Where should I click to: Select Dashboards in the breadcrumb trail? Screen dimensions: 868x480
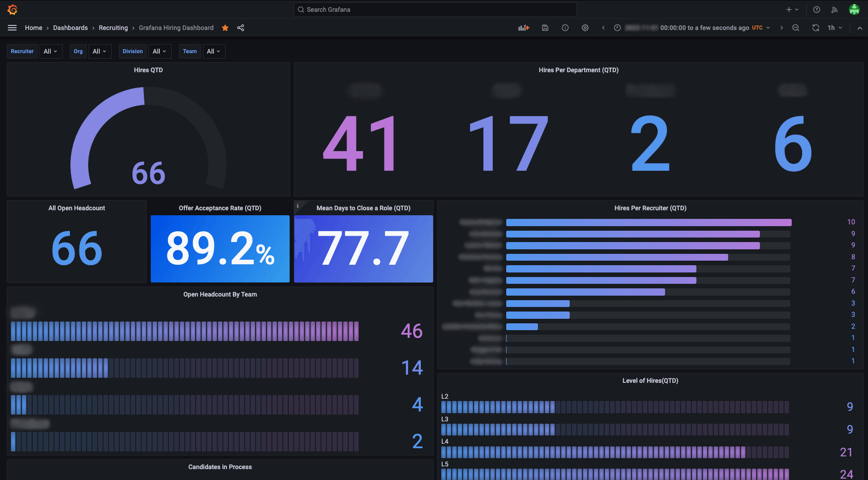[70, 28]
